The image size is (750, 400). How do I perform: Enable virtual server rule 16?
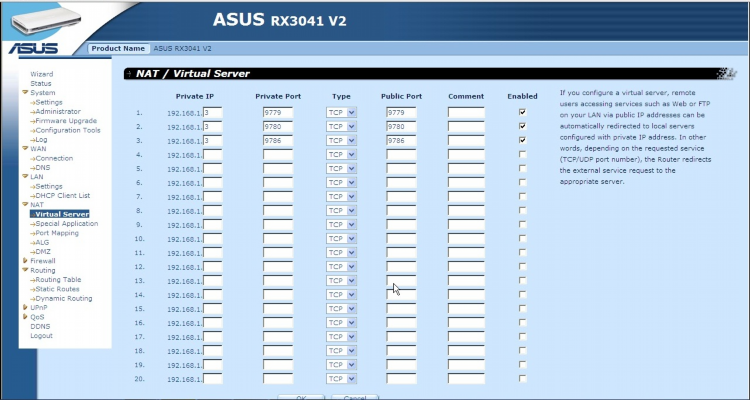pyautogui.click(x=522, y=322)
